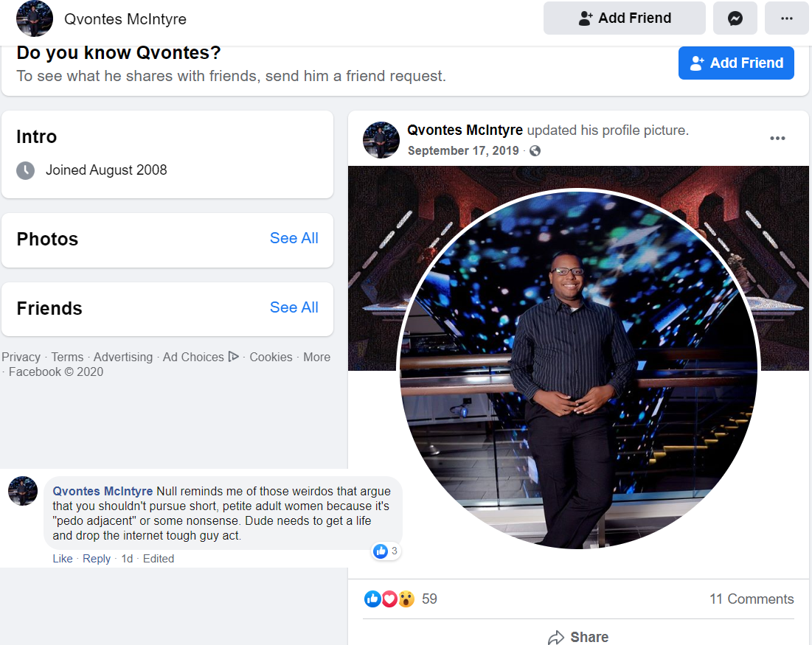Image resolution: width=812 pixels, height=645 pixels.
Task: Open post options three-dots menu
Action: (777, 139)
